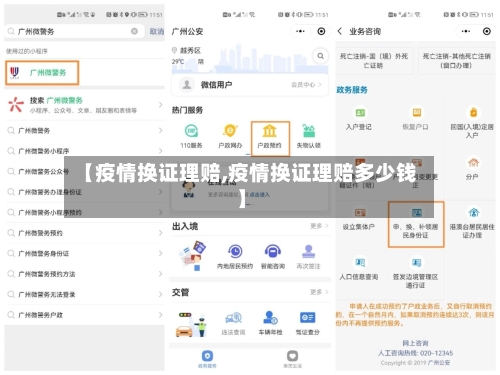Open the chevron beside 广州微警务小程序
The width and height of the screenshot is (500, 375).
coord(160,151)
